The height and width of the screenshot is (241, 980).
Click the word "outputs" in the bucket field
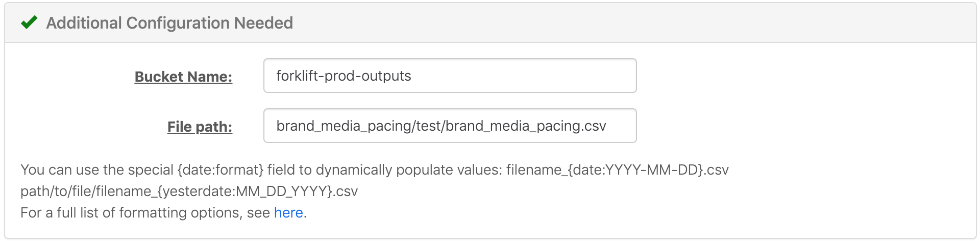(386, 76)
